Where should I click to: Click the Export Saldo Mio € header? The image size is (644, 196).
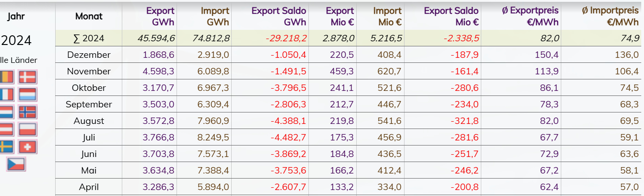[x=451, y=17]
